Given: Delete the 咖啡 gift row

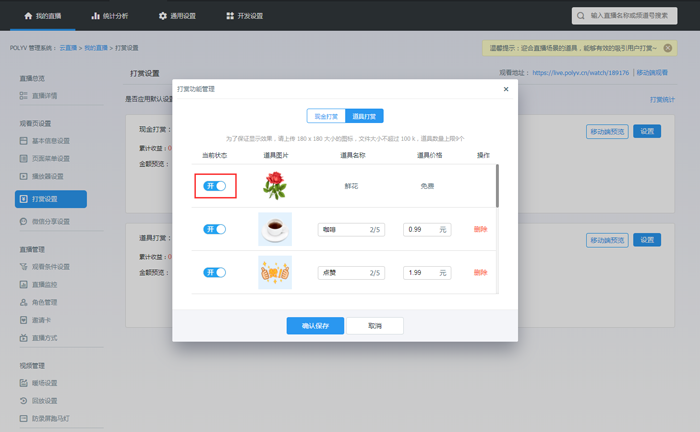Looking at the screenshot, I should (481, 229).
